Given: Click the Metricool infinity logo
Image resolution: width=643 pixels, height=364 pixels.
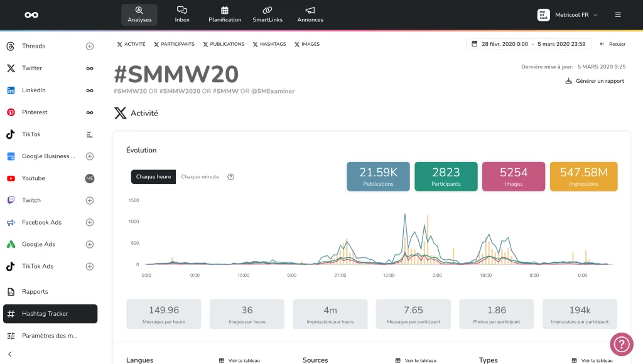Looking at the screenshot, I should (x=31, y=15).
